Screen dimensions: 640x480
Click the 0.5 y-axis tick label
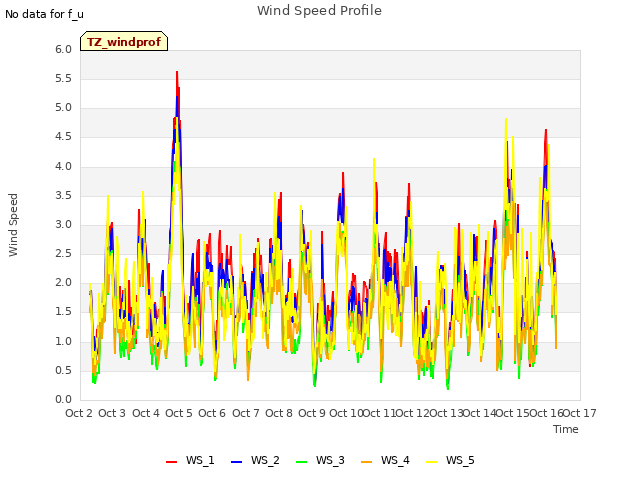pyautogui.click(x=64, y=370)
